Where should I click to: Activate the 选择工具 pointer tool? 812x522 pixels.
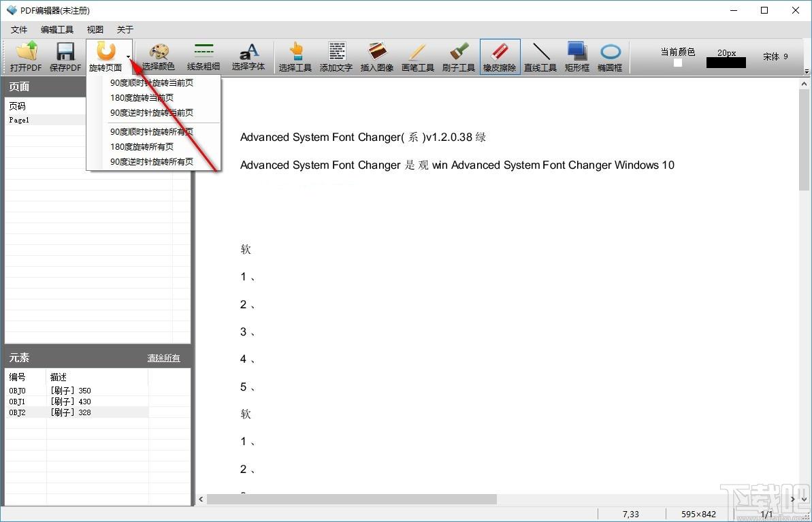[295, 57]
